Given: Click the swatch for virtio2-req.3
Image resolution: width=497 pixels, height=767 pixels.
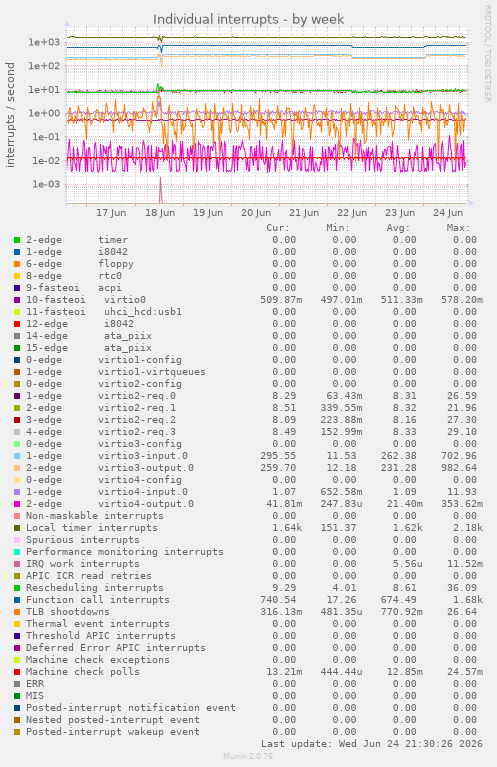Looking at the screenshot, I should (x=17, y=432).
